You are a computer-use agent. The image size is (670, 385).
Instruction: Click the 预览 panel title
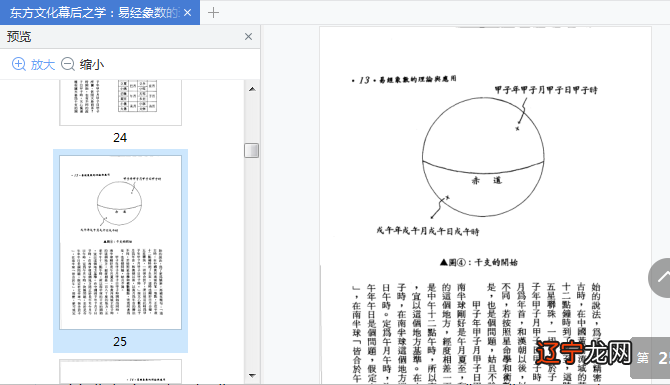click(x=19, y=37)
